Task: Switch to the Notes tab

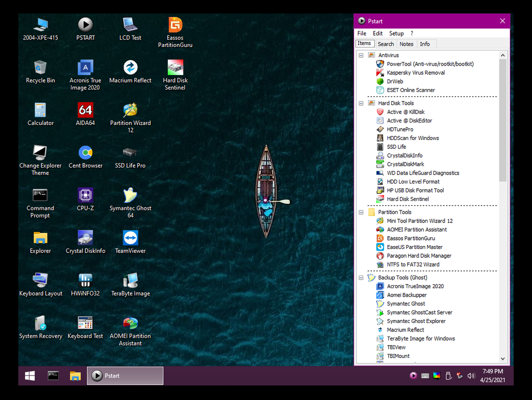Action: pyautogui.click(x=406, y=44)
